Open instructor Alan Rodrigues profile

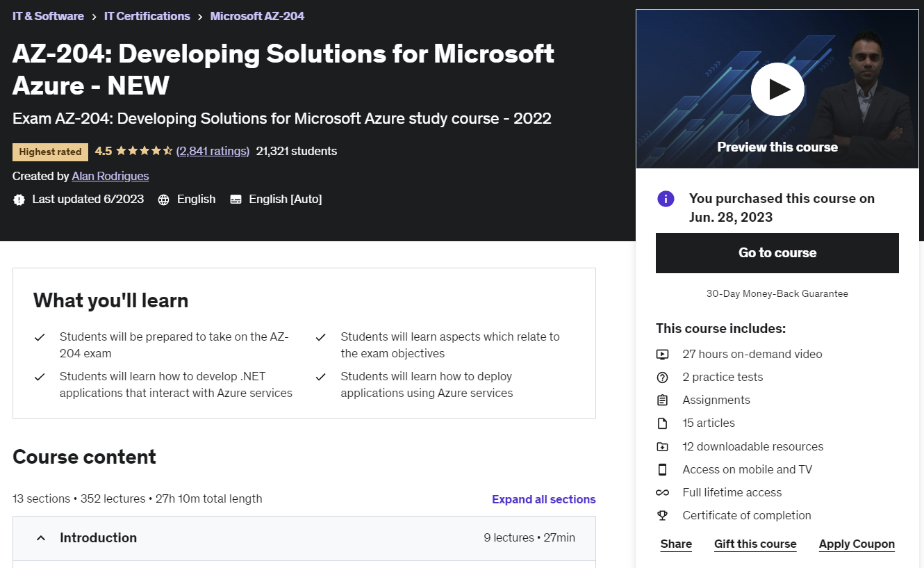tap(110, 176)
